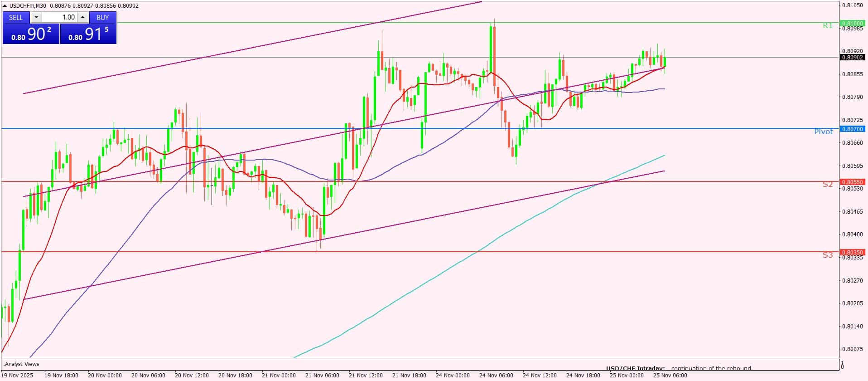Click the 20 Nov 06:00 time label
This screenshot has width=868, height=381.
pos(148,375)
